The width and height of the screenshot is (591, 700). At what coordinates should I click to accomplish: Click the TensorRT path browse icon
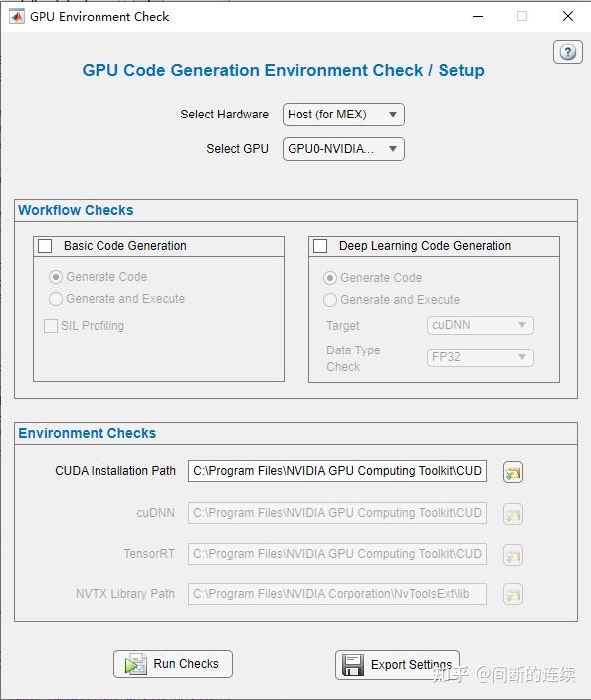pos(513,555)
